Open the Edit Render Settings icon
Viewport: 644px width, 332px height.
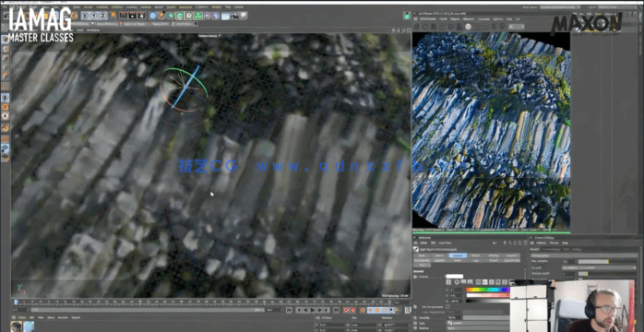click(141, 16)
